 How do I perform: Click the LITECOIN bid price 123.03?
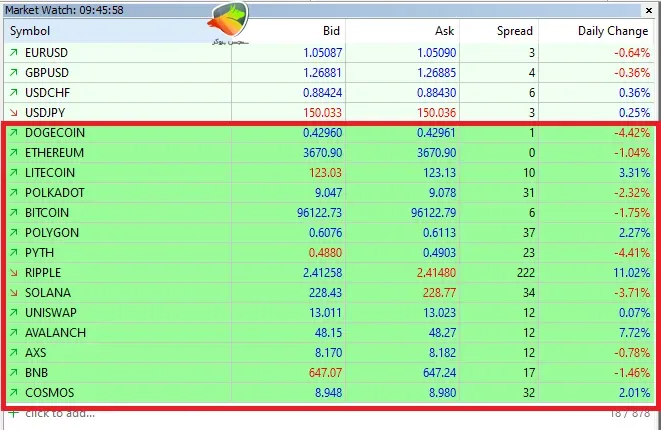[325, 173]
